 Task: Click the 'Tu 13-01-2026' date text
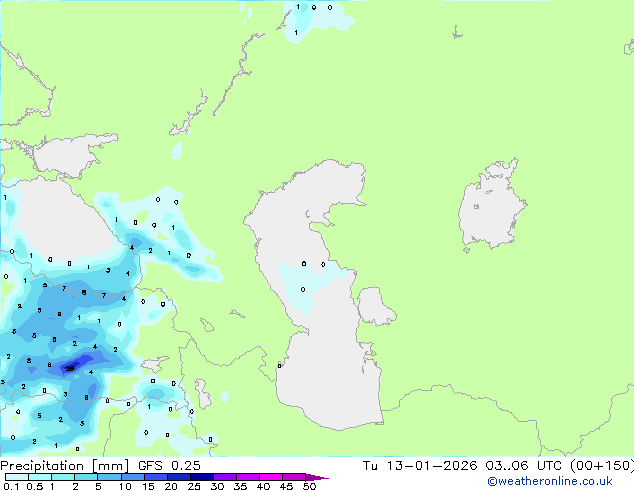tap(420, 466)
